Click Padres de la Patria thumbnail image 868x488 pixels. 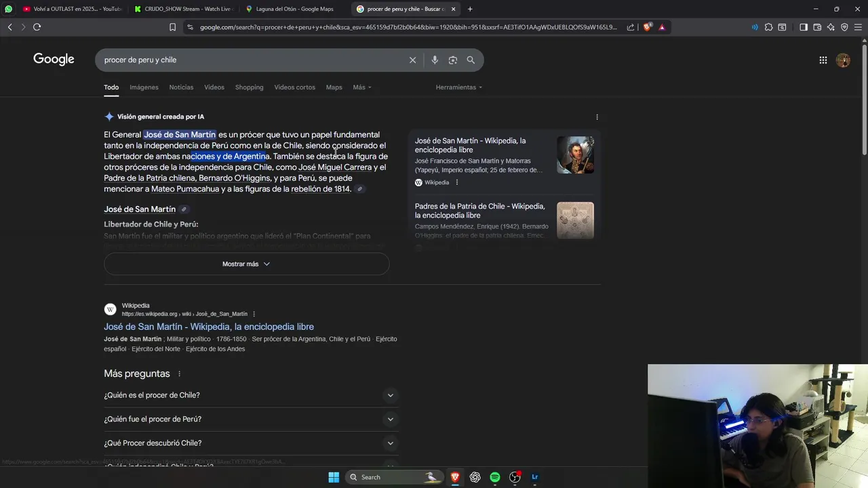click(x=575, y=220)
